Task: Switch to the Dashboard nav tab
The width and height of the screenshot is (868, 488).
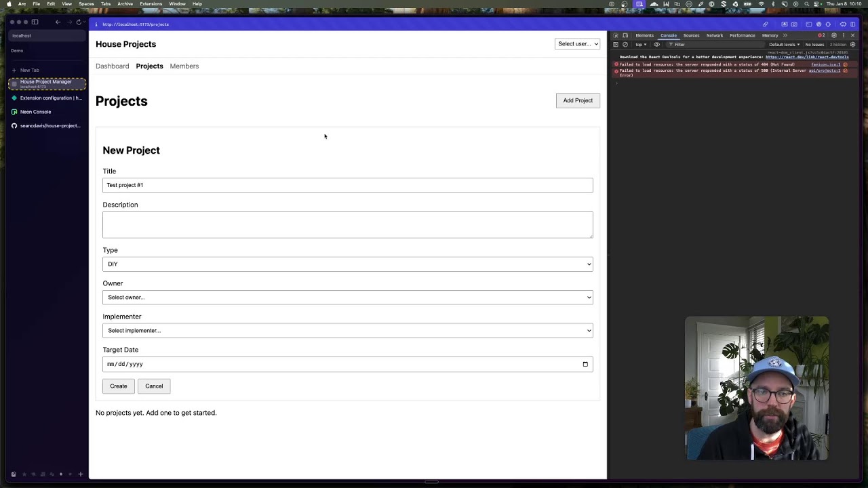Action: pyautogui.click(x=112, y=66)
